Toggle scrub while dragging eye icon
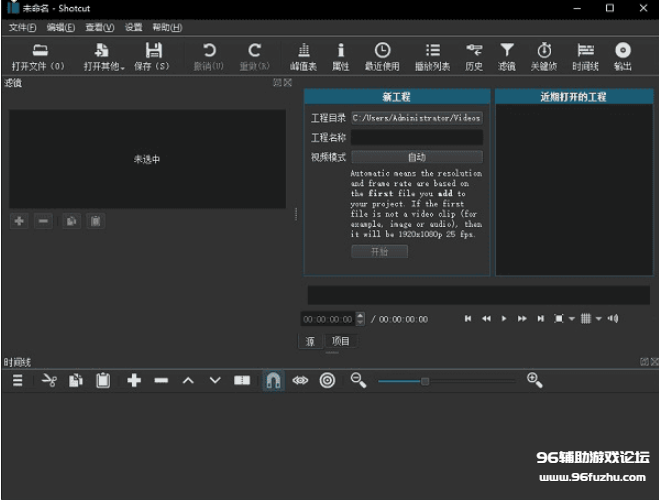Image resolution: width=659 pixels, height=500 pixels. click(x=300, y=380)
